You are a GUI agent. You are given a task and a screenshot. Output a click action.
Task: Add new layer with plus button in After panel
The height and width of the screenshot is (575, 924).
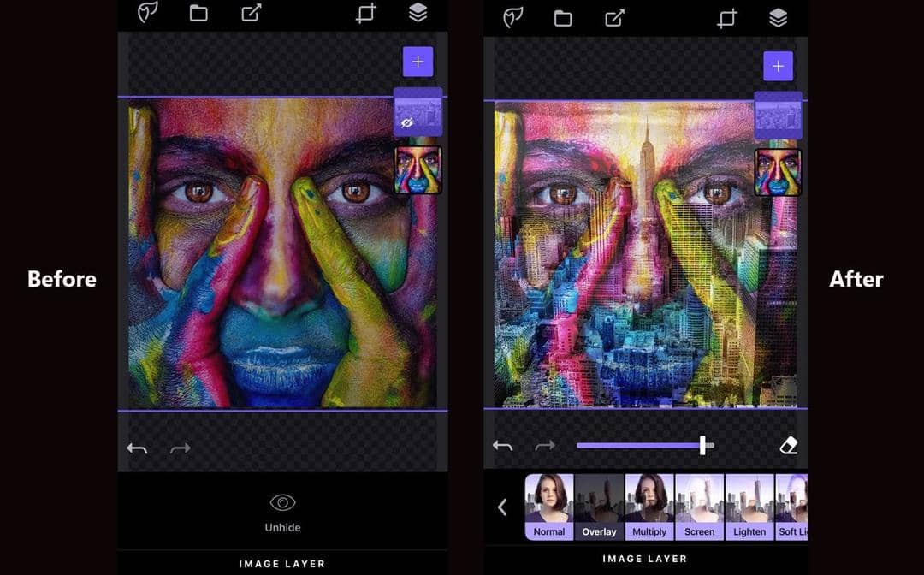point(778,66)
